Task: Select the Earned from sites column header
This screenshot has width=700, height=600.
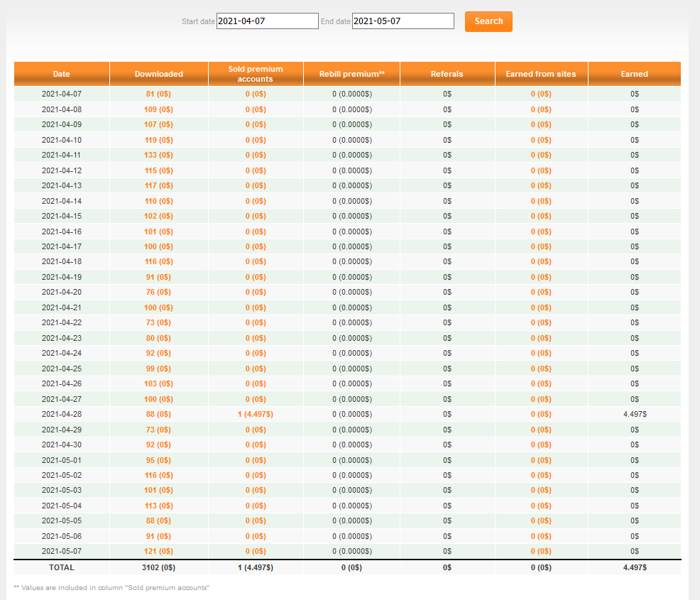Action: [x=541, y=74]
